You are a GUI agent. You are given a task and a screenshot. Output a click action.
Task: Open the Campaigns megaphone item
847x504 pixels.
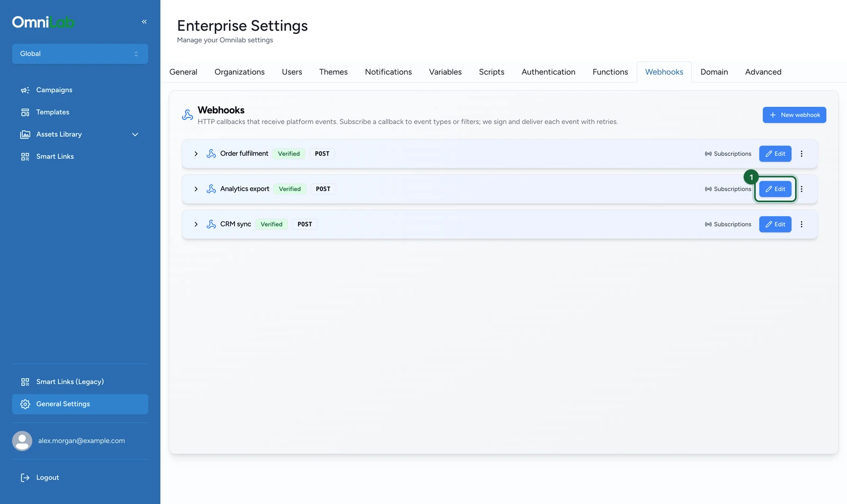click(80, 90)
